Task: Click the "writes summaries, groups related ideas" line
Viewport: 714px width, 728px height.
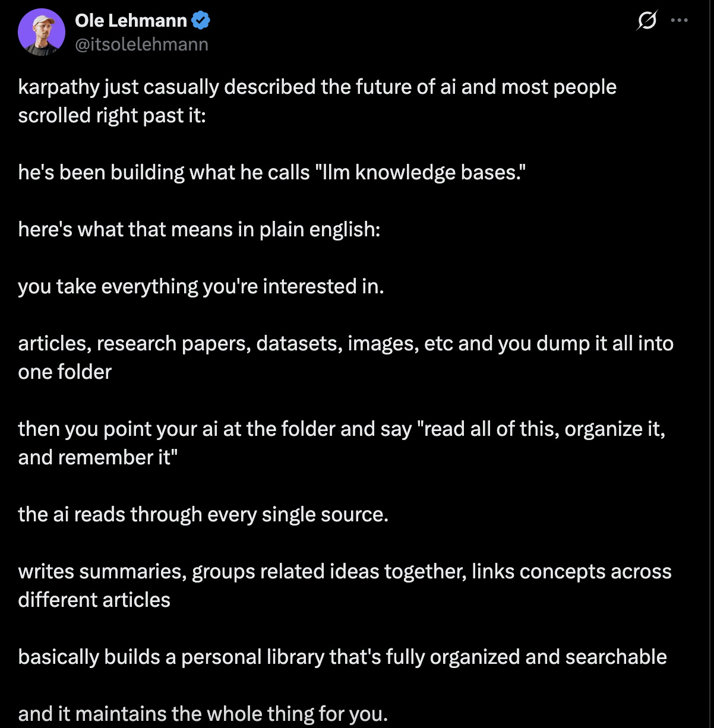Action: tap(238, 571)
